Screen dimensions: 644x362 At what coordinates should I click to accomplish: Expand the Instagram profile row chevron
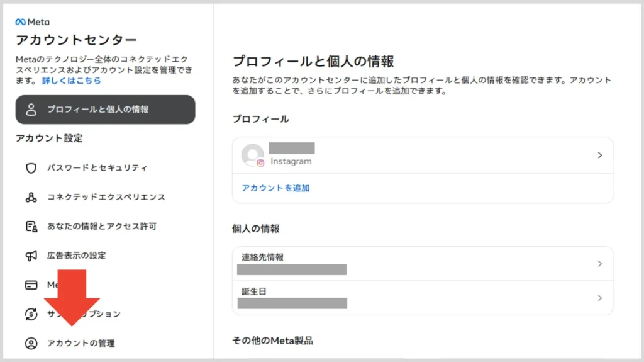[600, 155]
